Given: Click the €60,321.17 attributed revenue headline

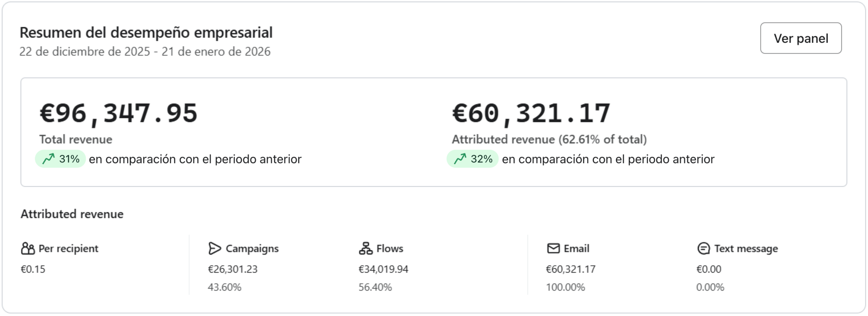Looking at the screenshot, I should [x=531, y=113].
